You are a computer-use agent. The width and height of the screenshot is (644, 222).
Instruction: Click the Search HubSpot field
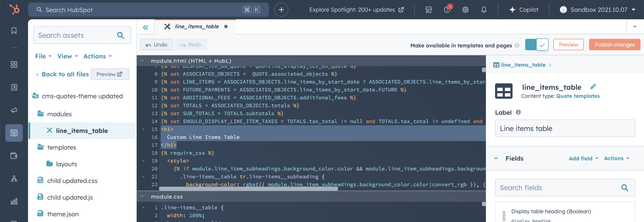pos(148,10)
